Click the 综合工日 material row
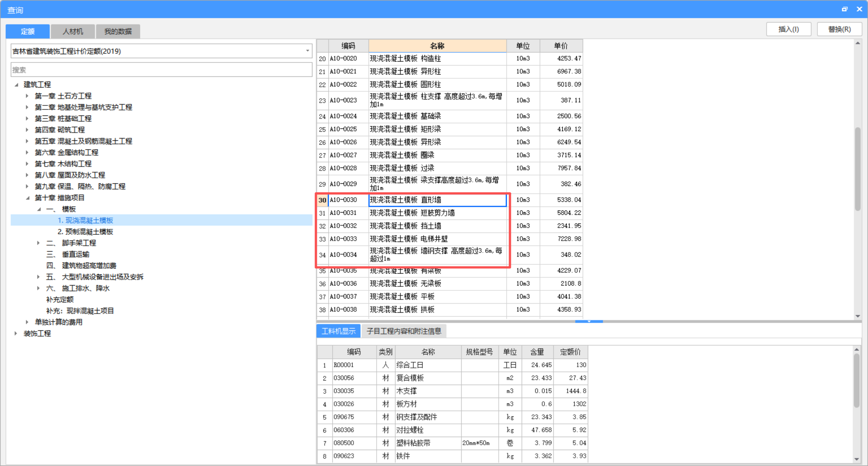868x466 pixels. (x=453, y=365)
